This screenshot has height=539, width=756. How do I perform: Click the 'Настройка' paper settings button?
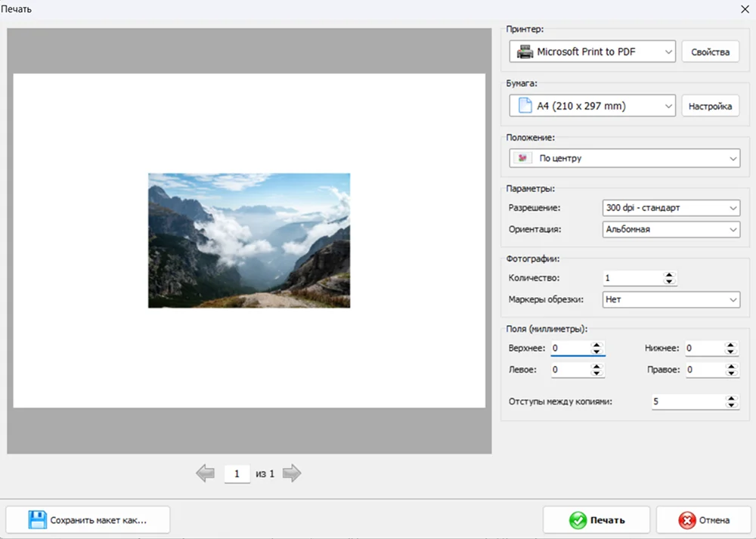pyautogui.click(x=710, y=106)
